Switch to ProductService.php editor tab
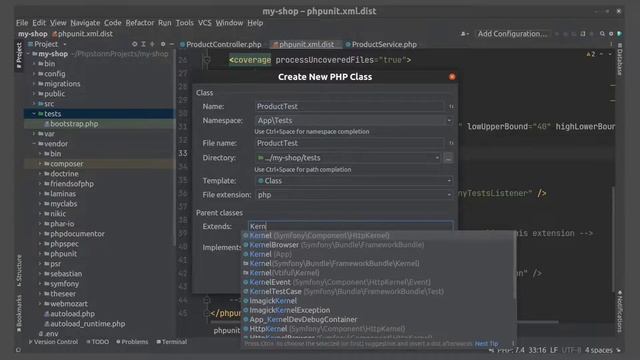The image size is (640, 360). (x=381, y=44)
